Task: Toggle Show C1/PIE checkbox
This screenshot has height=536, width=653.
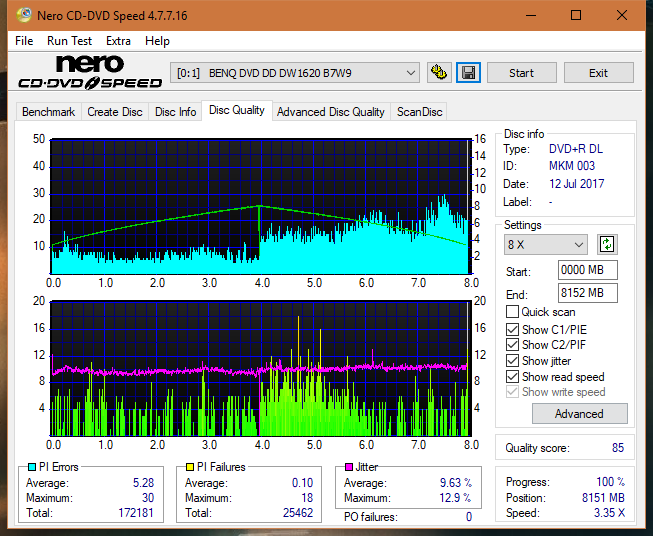Action: tap(512, 329)
